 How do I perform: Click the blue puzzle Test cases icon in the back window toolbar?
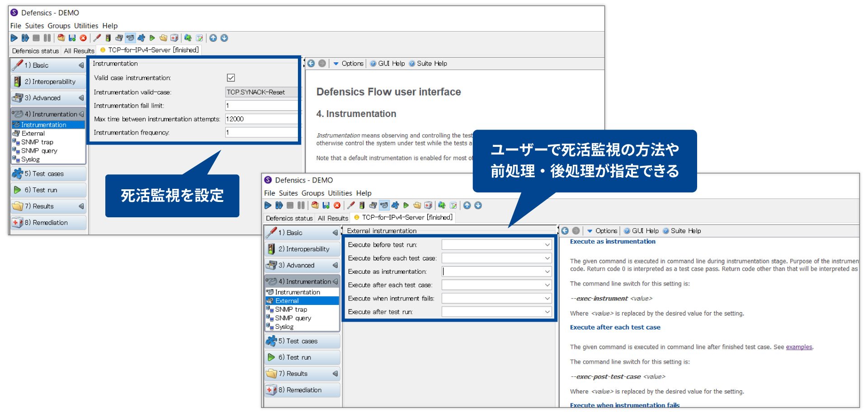(141, 38)
